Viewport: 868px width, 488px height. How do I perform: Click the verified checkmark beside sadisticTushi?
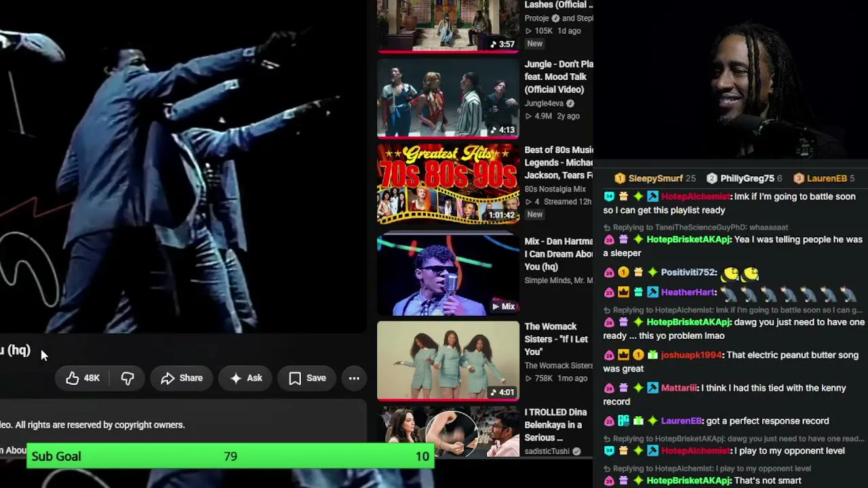point(576,451)
